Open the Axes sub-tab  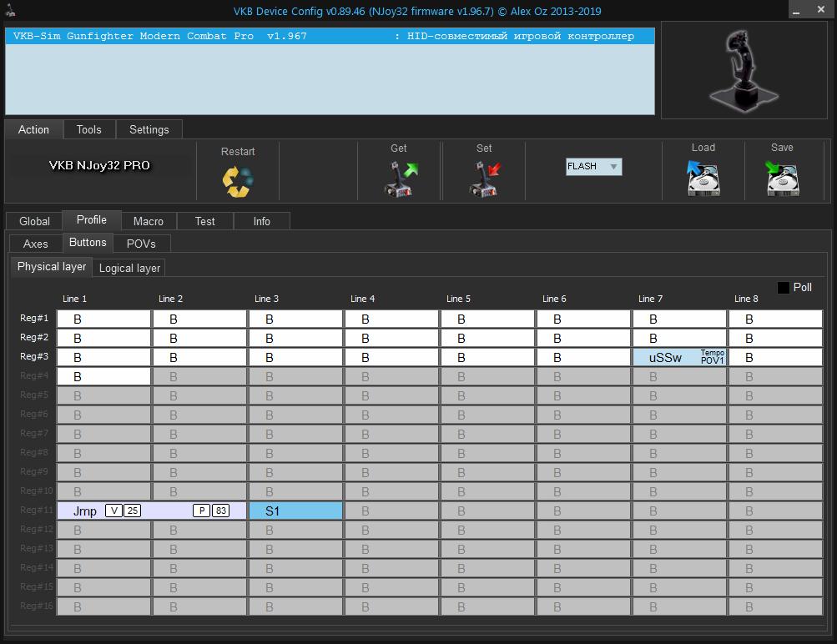(x=36, y=244)
